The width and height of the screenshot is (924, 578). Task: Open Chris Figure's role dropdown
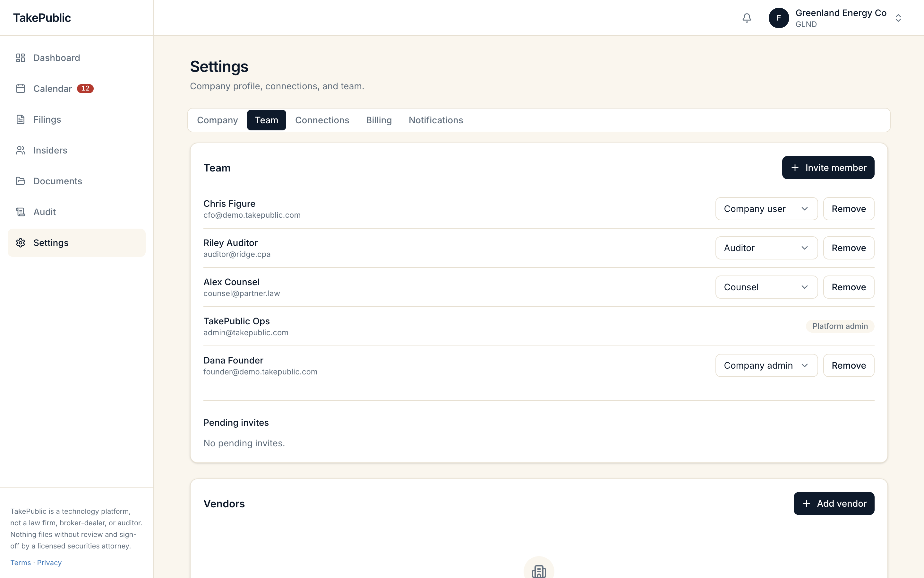766,209
